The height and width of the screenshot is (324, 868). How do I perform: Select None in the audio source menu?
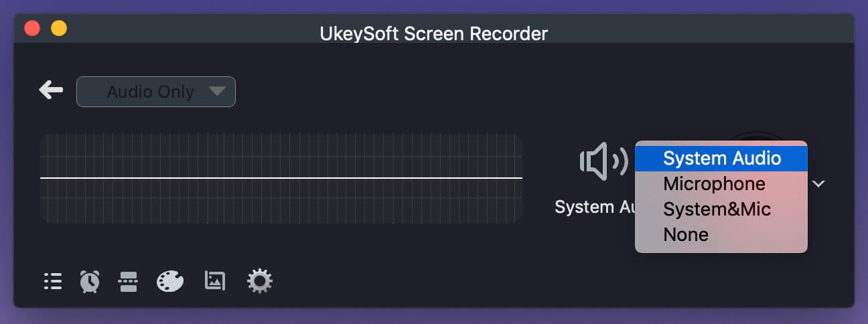(x=686, y=234)
